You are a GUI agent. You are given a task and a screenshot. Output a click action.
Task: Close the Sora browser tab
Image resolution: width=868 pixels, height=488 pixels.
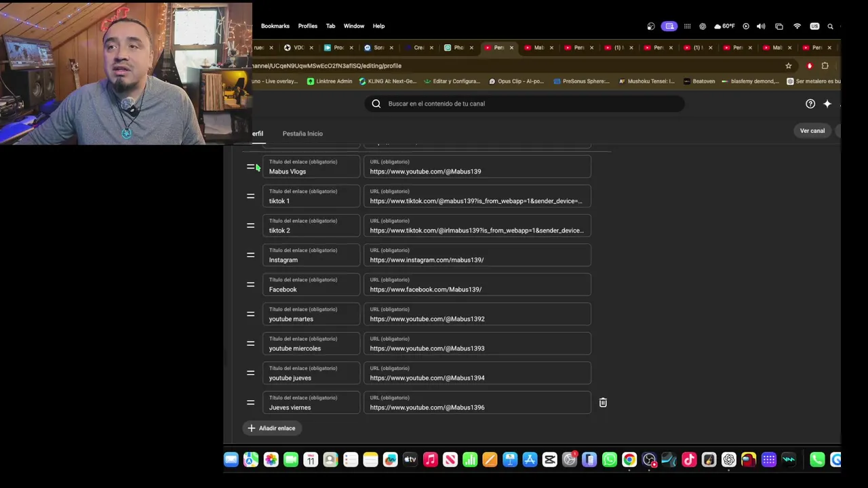(391, 47)
